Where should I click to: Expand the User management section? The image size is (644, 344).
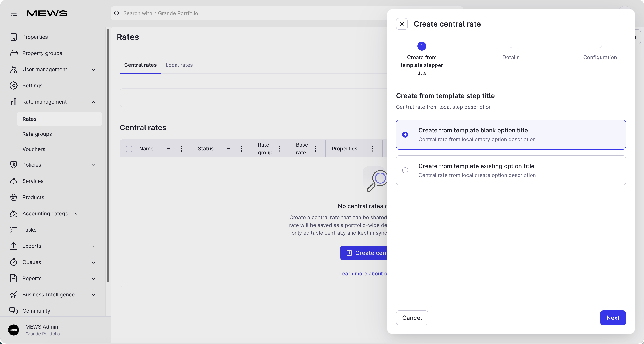click(94, 69)
